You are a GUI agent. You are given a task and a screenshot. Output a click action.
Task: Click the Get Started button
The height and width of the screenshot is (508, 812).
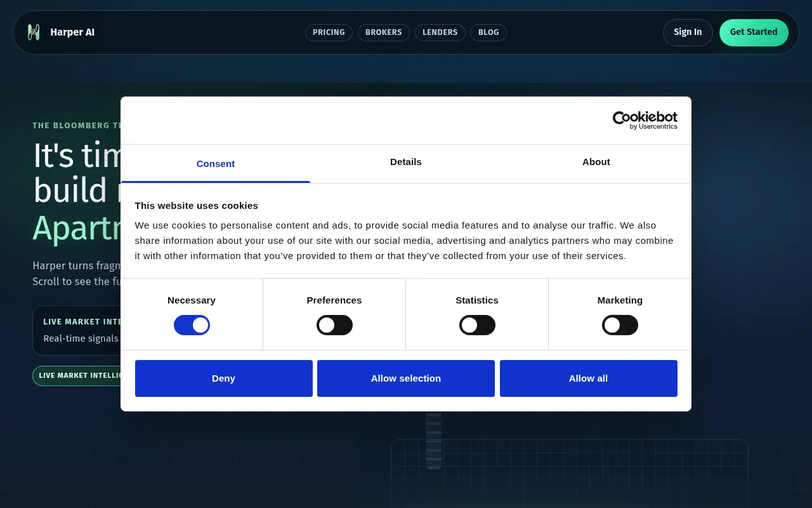click(x=754, y=32)
